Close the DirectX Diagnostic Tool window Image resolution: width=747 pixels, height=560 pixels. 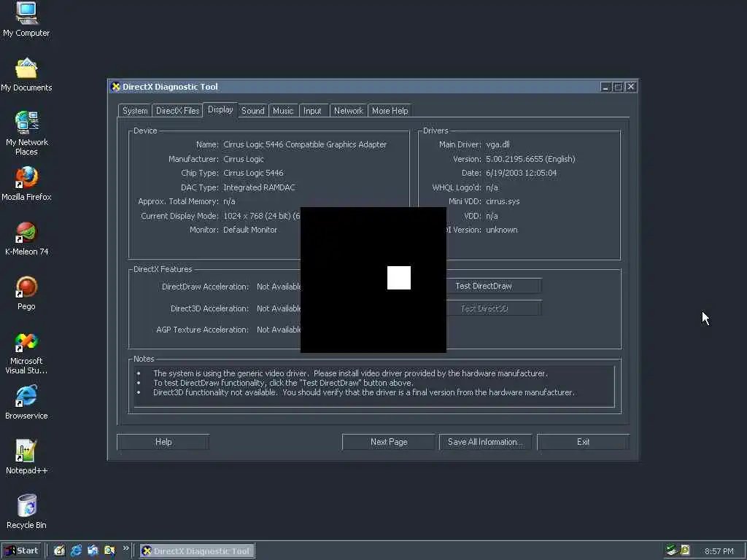coord(631,87)
